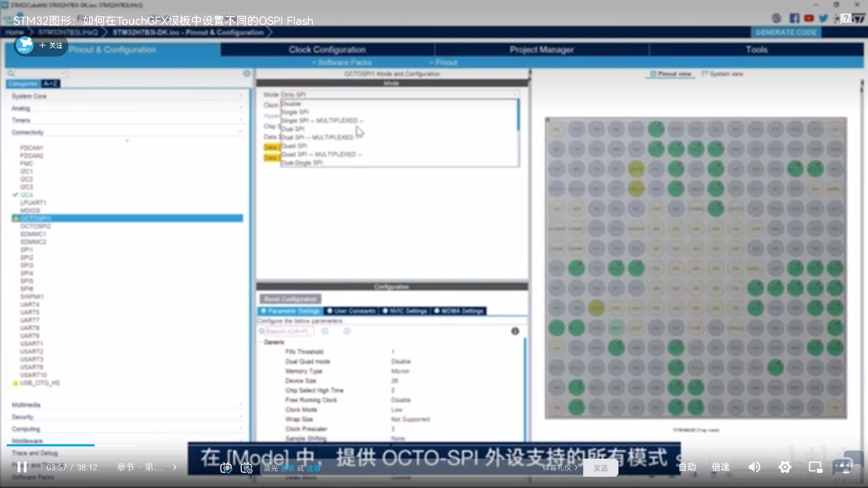Click the 注册 register link

point(314,468)
